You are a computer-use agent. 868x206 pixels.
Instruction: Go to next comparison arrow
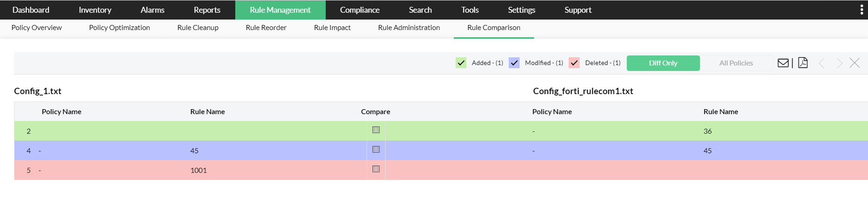coord(839,63)
